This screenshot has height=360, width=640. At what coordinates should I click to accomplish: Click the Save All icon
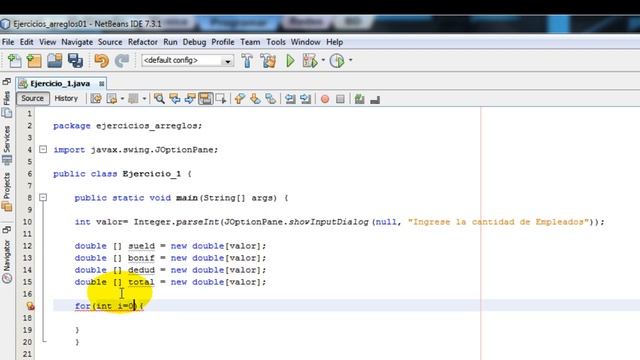pyautogui.click(x=76, y=61)
